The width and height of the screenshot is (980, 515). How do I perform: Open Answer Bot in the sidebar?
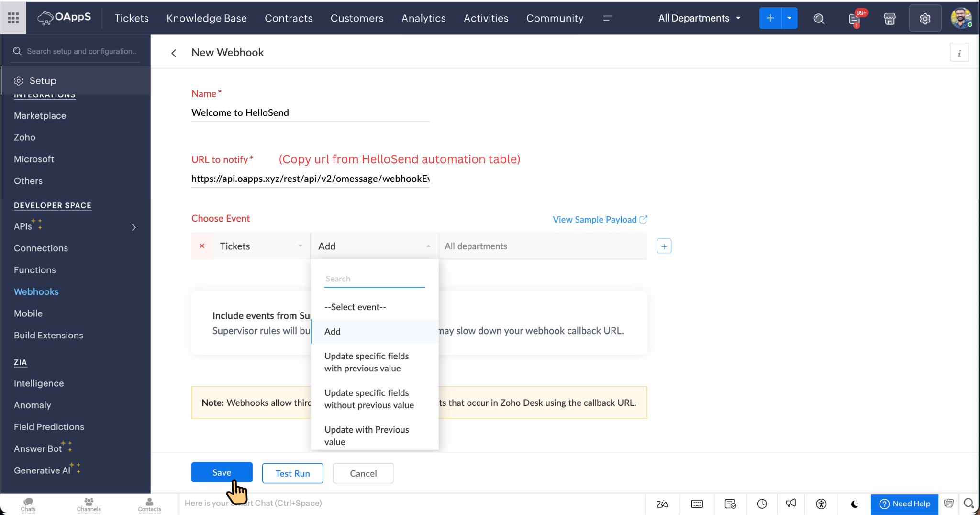pos(38,449)
